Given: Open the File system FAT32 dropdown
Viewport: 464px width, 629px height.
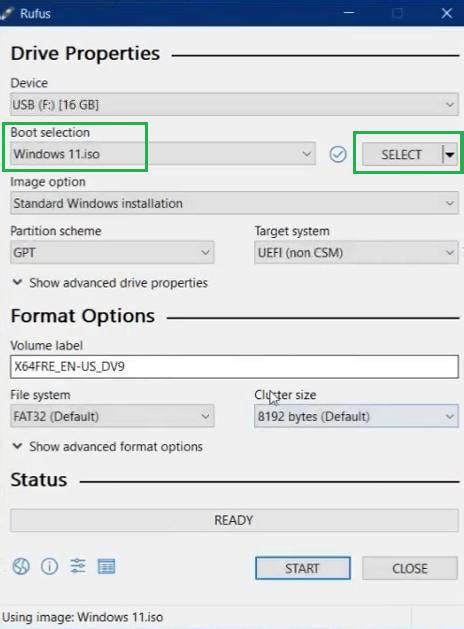Looking at the screenshot, I should click(x=112, y=416).
